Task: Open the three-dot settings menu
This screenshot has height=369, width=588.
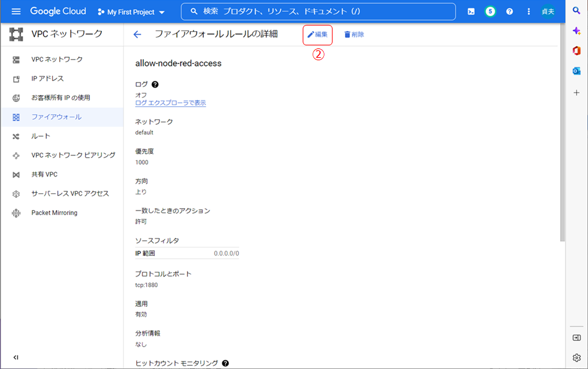Action: (x=529, y=12)
